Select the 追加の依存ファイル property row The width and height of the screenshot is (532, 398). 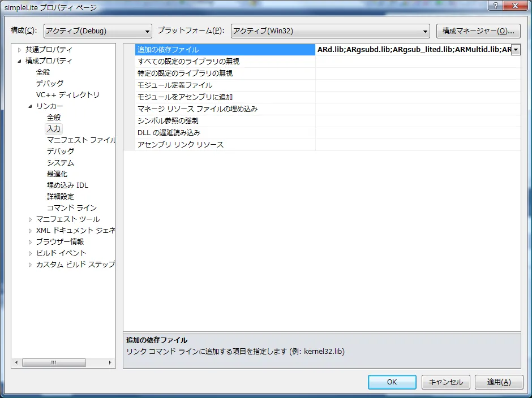(225, 50)
